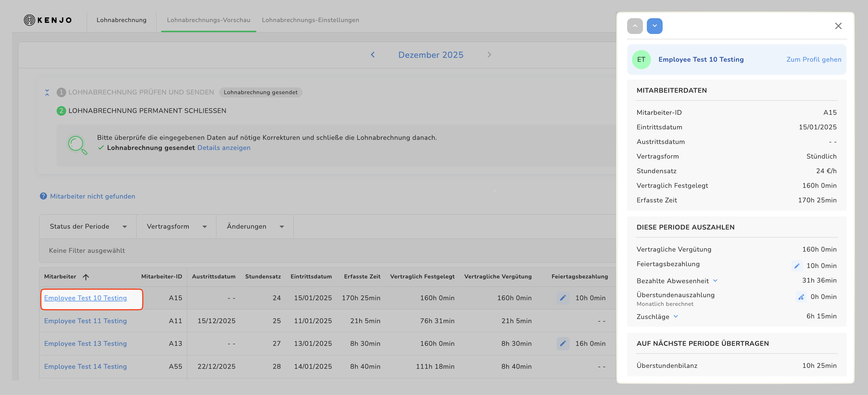Sort table by Mitarbeiter column arrow
The height and width of the screenshot is (395, 868).
pos(86,277)
